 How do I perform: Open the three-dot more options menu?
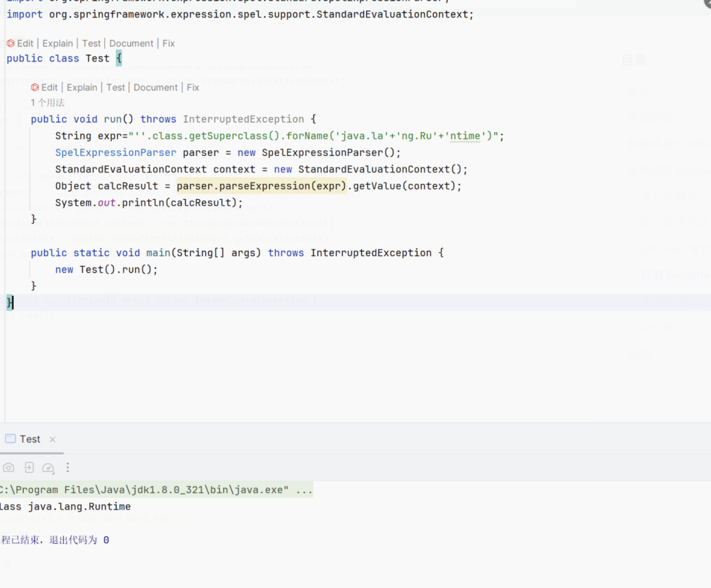coord(68,468)
